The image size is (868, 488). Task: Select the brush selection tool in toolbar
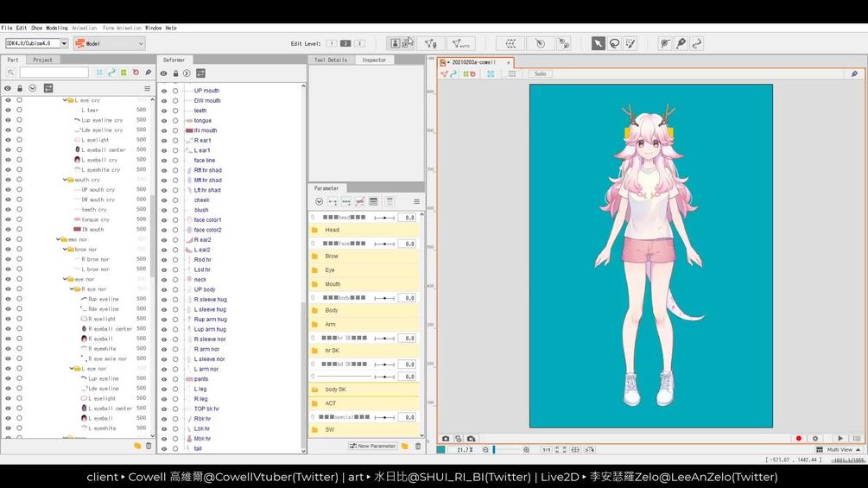(630, 43)
